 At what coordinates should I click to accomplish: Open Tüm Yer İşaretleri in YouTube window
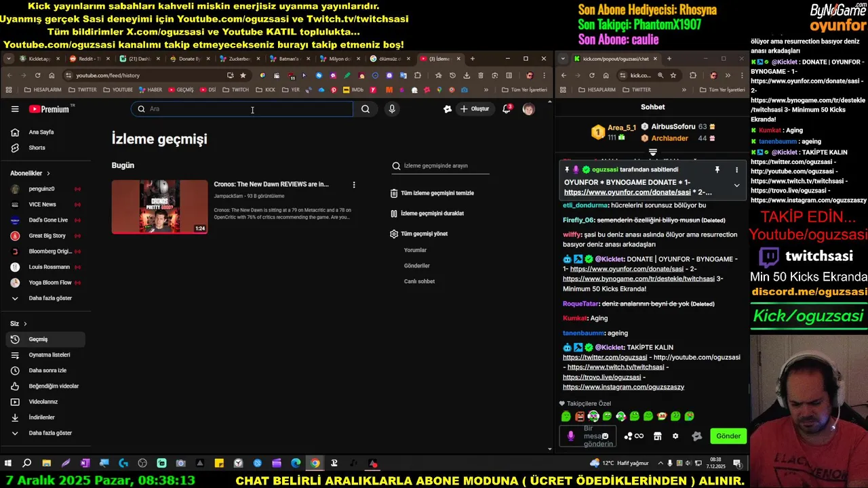point(525,89)
